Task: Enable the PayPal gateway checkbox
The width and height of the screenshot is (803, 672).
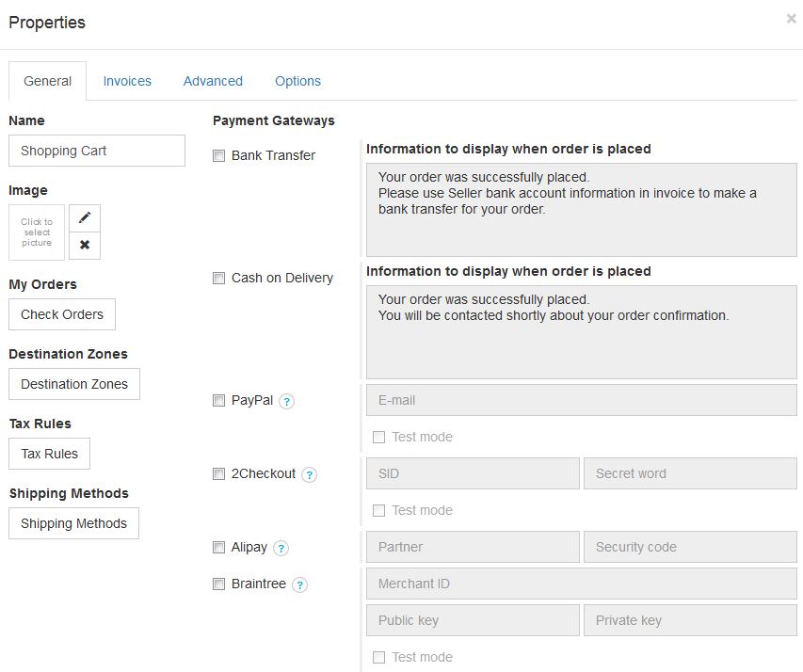Action: point(218,401)
